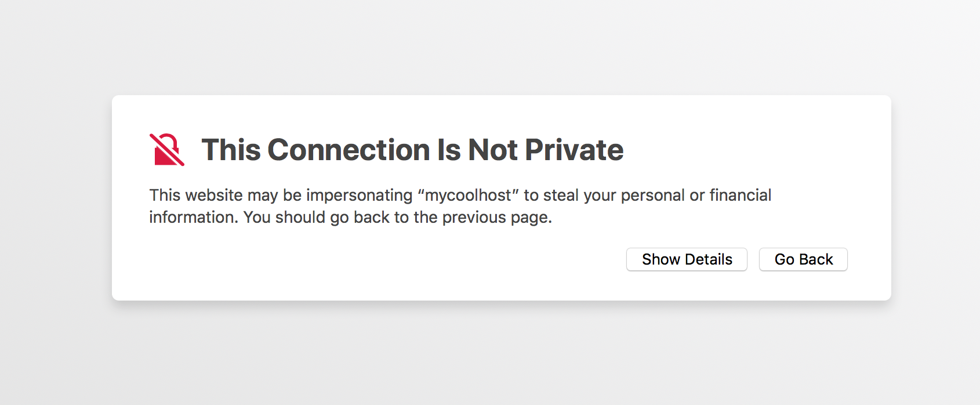Click the word "Not" in the heading
Viewport: 980px width, 405px height.
coord(492,150)
